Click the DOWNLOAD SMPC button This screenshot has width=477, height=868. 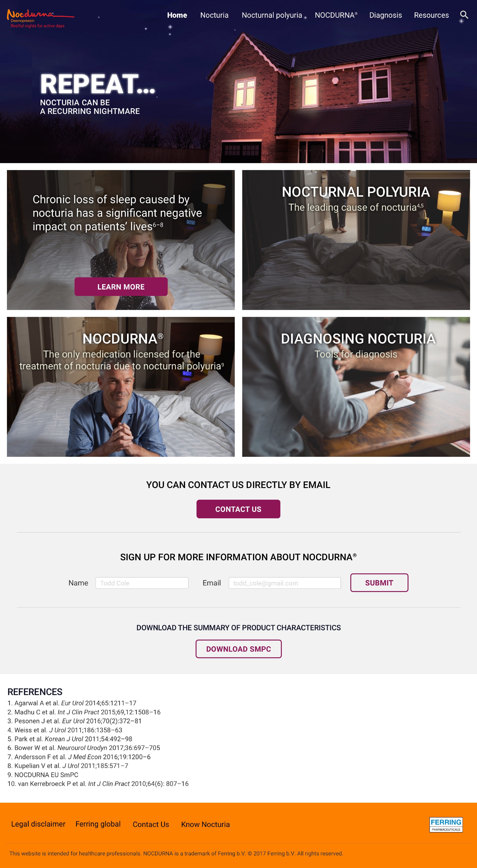click(238, 649)
